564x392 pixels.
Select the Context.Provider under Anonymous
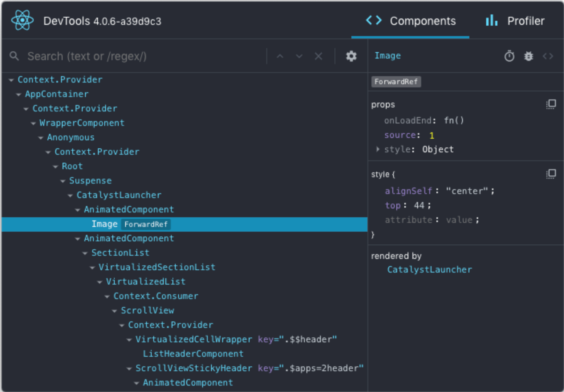(97, 152)
